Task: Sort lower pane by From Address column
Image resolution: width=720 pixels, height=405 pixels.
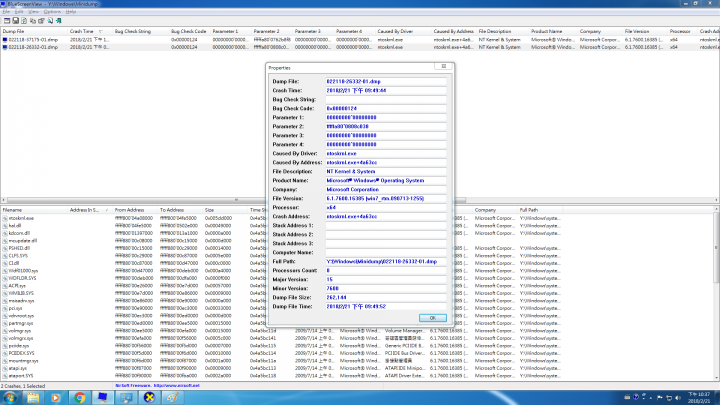Action: coord(135,210)
